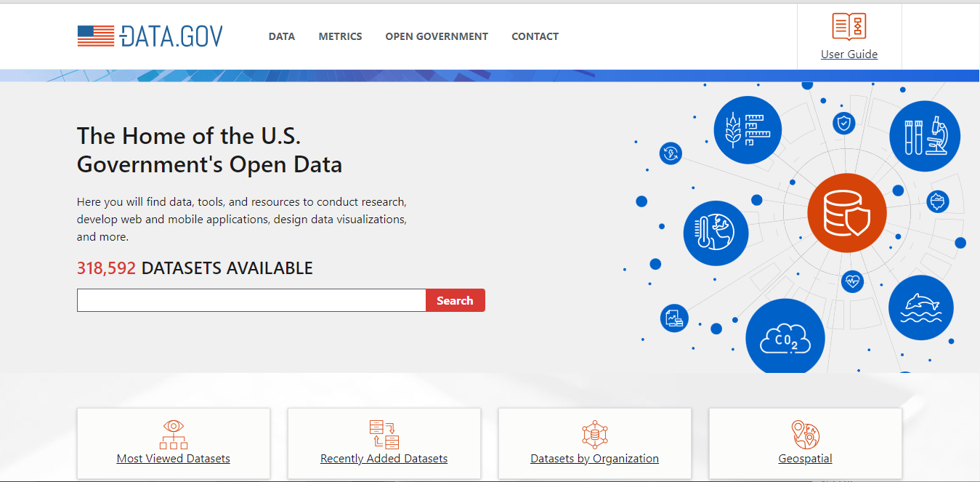Image resolution: width=980 pixels, height=482 pixels.
Task: Click the Datasets by Organization network icon
Action: pos(594,434)
